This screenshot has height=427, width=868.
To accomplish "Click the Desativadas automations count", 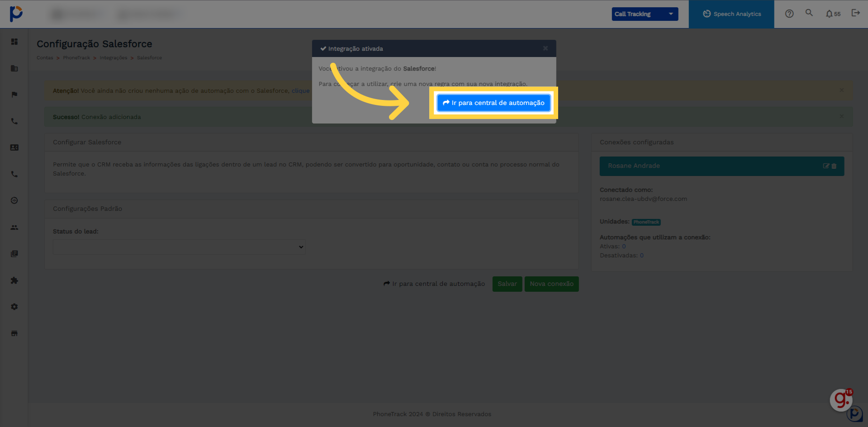I will tap(641, 256).
